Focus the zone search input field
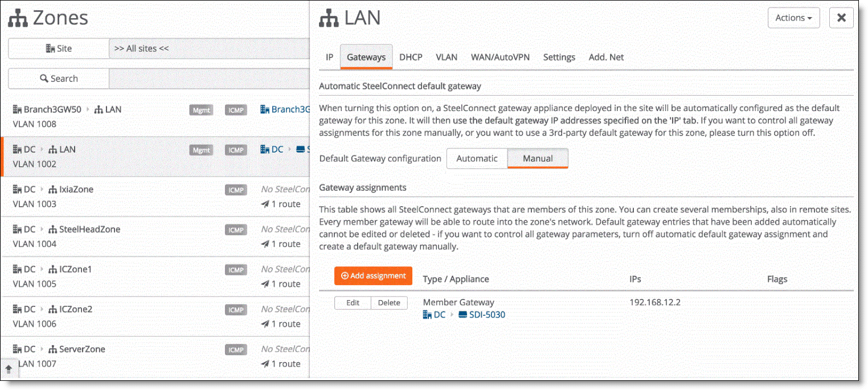Viewport: 868px width, 390px height. coord(209,79)
